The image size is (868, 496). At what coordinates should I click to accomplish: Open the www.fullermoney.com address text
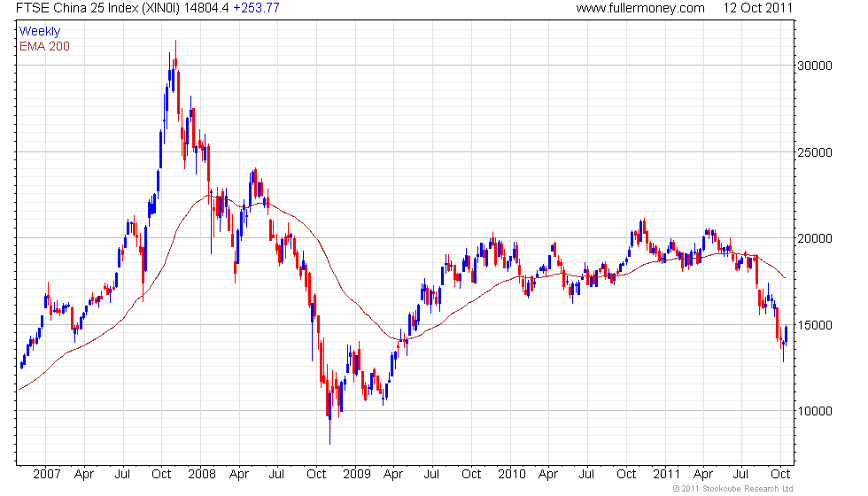click(639, 8)
